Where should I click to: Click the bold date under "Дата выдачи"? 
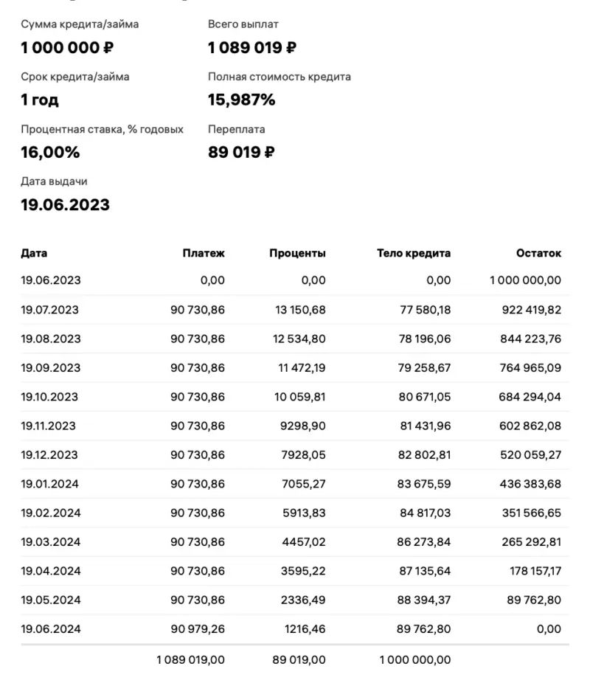coord(65,205)
